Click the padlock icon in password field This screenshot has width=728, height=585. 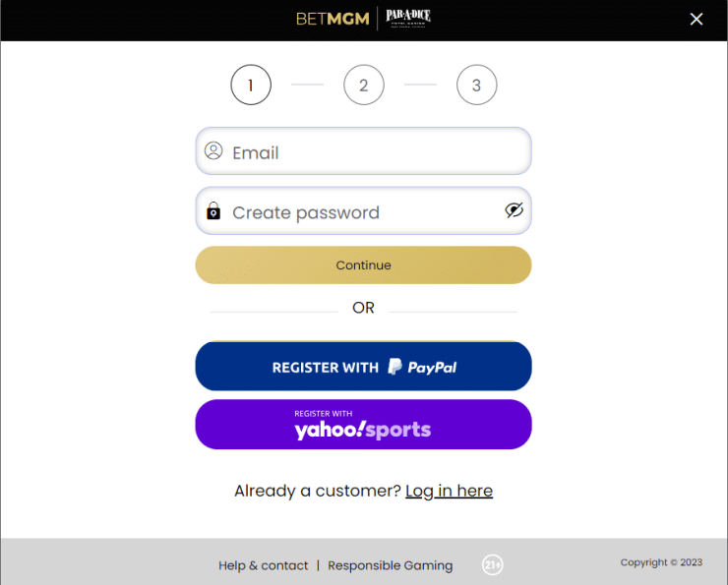[213, 210]
